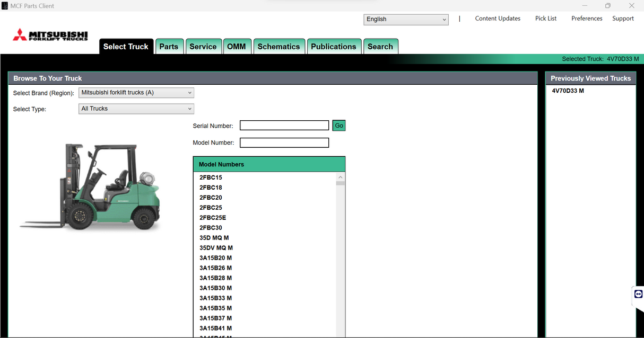Select model 2FBC25E from the list
The width and height of the screenshot is (644, 338).
[213, 218]
